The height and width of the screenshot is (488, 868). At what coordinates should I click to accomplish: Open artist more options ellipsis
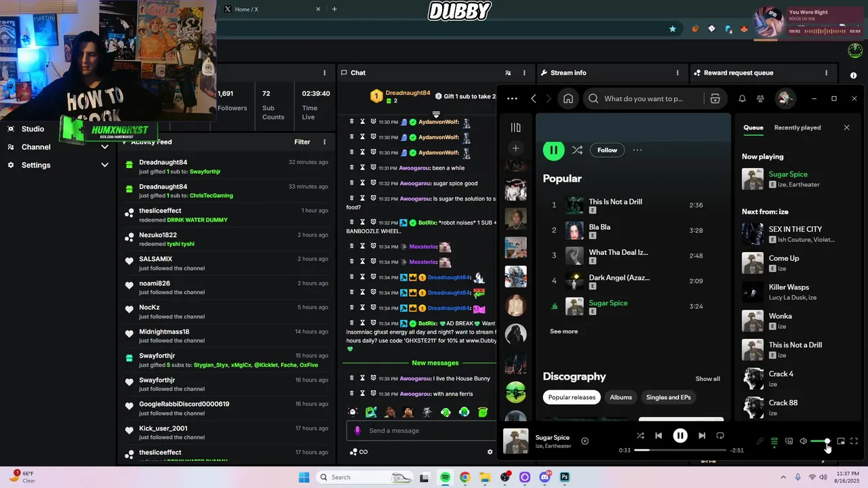637,150
